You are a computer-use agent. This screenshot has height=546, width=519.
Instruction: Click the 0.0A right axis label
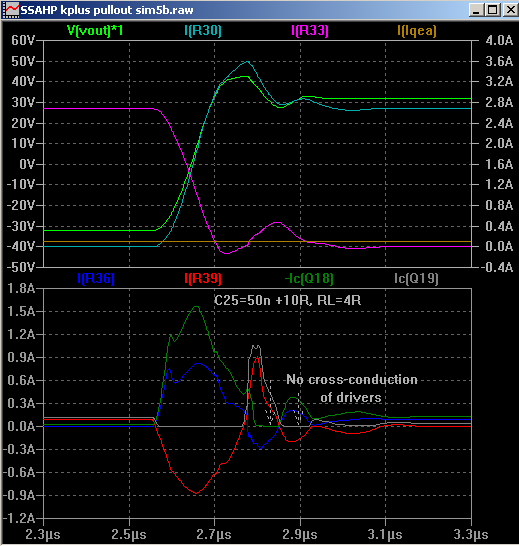[x=499, y=247]
